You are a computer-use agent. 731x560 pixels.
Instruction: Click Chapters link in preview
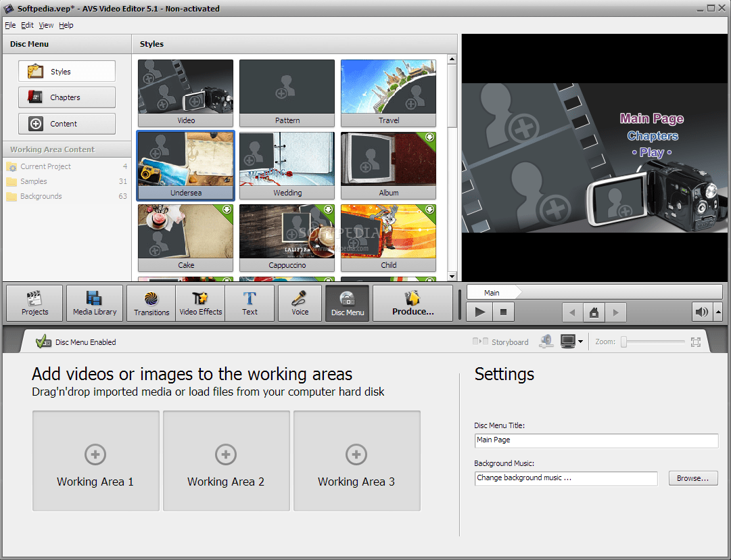[x=652, y=136]
